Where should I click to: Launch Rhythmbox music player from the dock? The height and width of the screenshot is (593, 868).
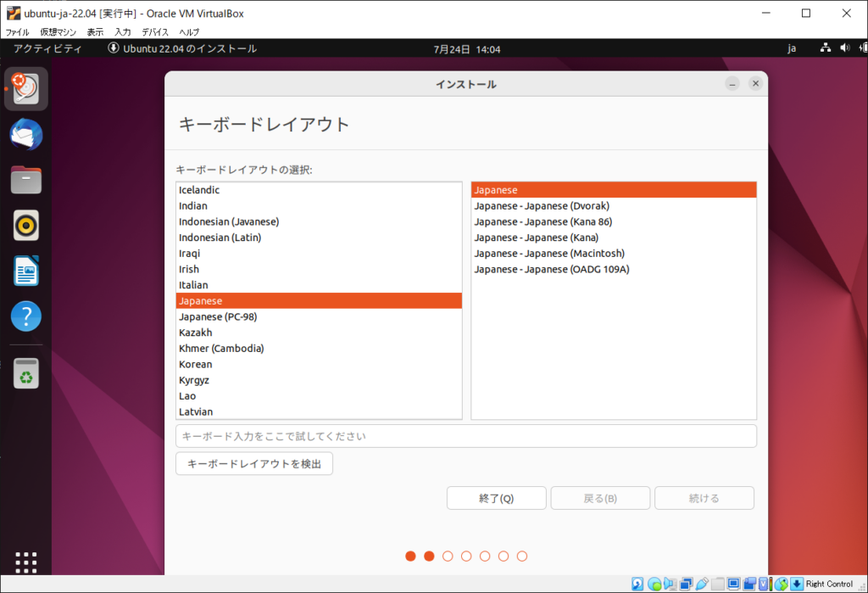pyautogui.click(x=26, y=225)
